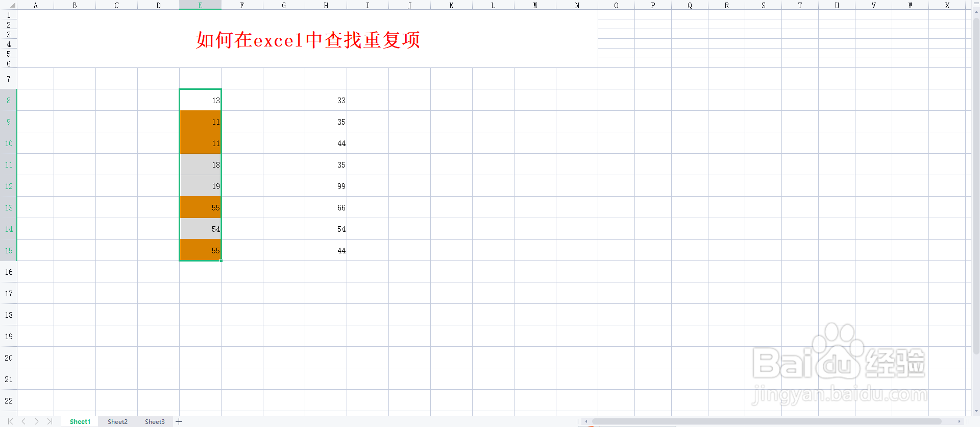Click orange cell E15 containing 55
This screenshot has height=427, width=980.
200,250
